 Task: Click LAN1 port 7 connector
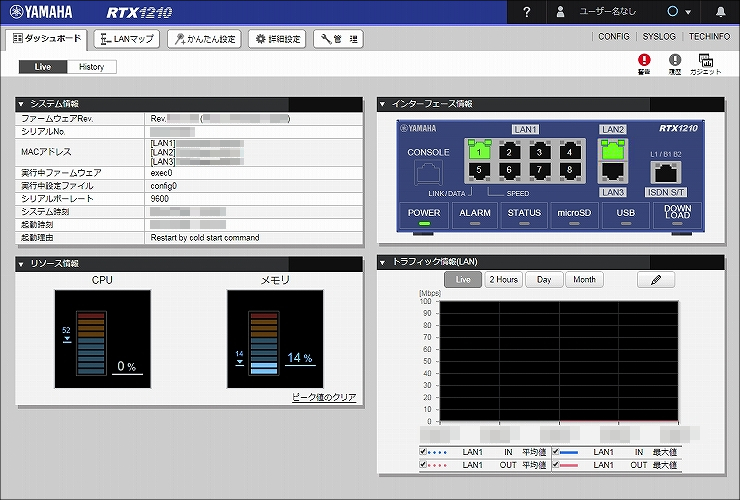[x=539, y=170]
